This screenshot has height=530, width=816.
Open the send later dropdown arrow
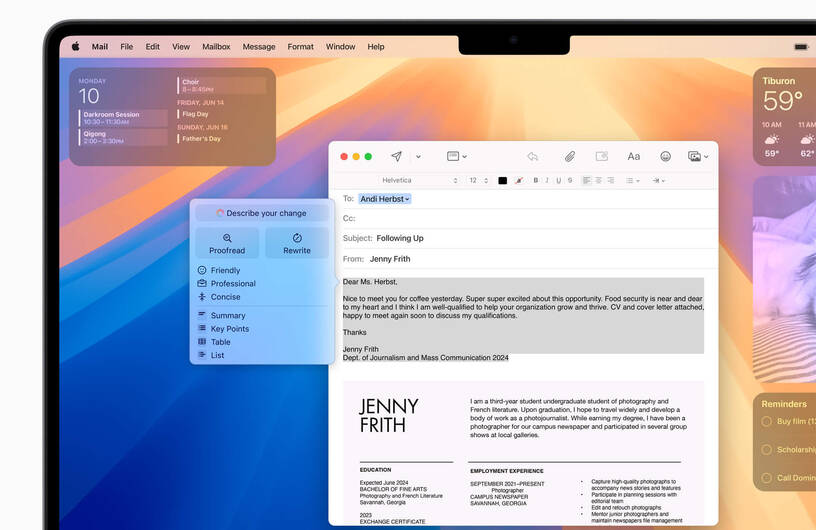point(418,156)
